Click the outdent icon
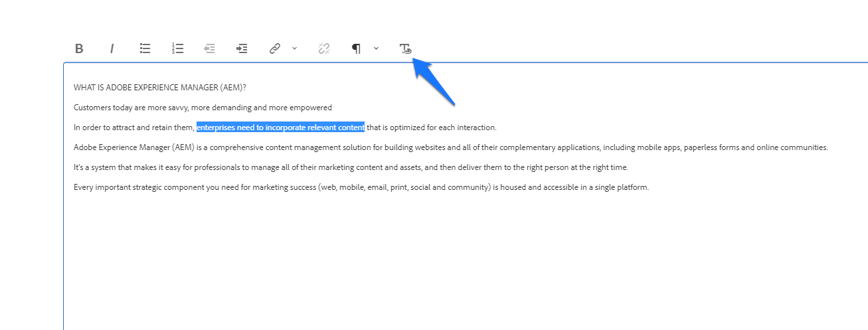The width and height of the screenshot is (868, 330). (x=210, y=48)
